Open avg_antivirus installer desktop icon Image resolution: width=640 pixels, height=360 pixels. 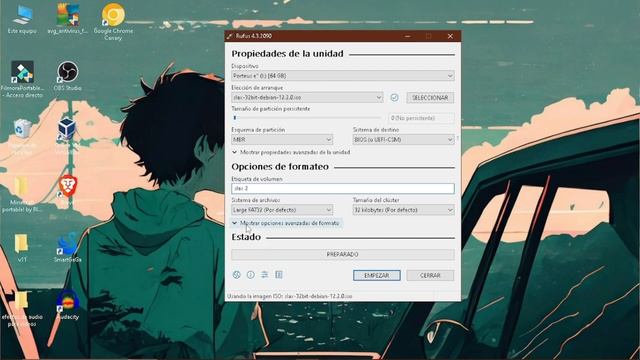pos(68,19)
